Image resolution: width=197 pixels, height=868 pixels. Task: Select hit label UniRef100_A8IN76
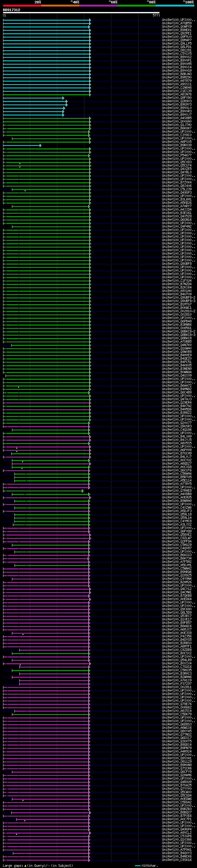point(177,94)
